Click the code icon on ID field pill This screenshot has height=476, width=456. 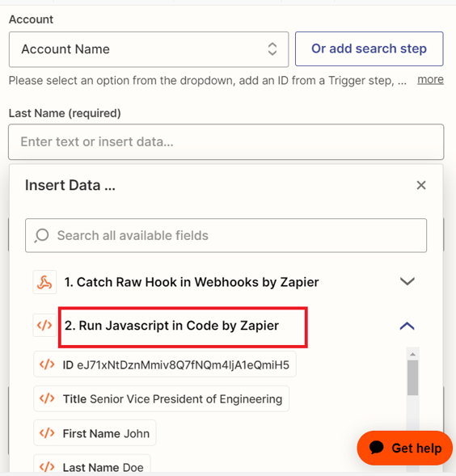(47, 364)
